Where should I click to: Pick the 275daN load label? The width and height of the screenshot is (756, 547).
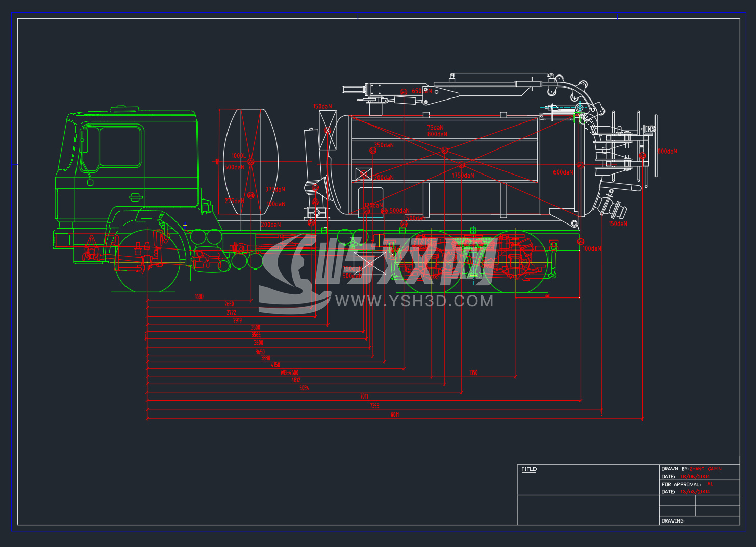click(235, 201)
